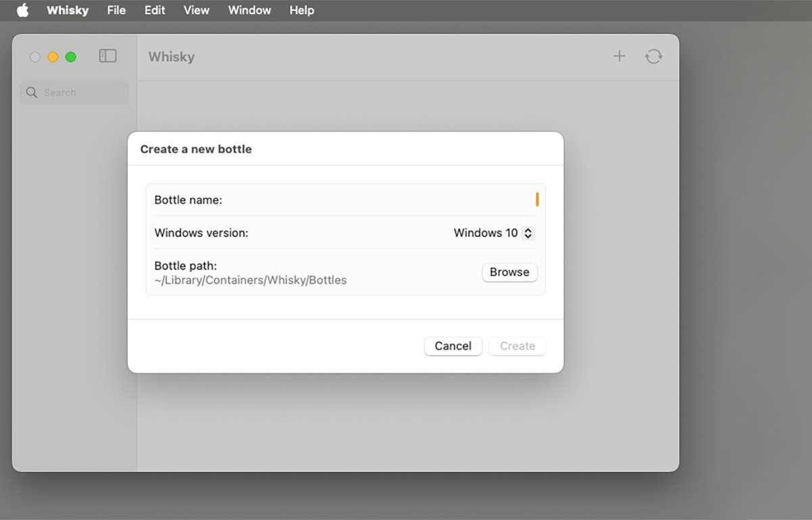The image size is (812, 520).
Task: Open the Apple menu
Action: pyautogui.click(x=23, y=10)
